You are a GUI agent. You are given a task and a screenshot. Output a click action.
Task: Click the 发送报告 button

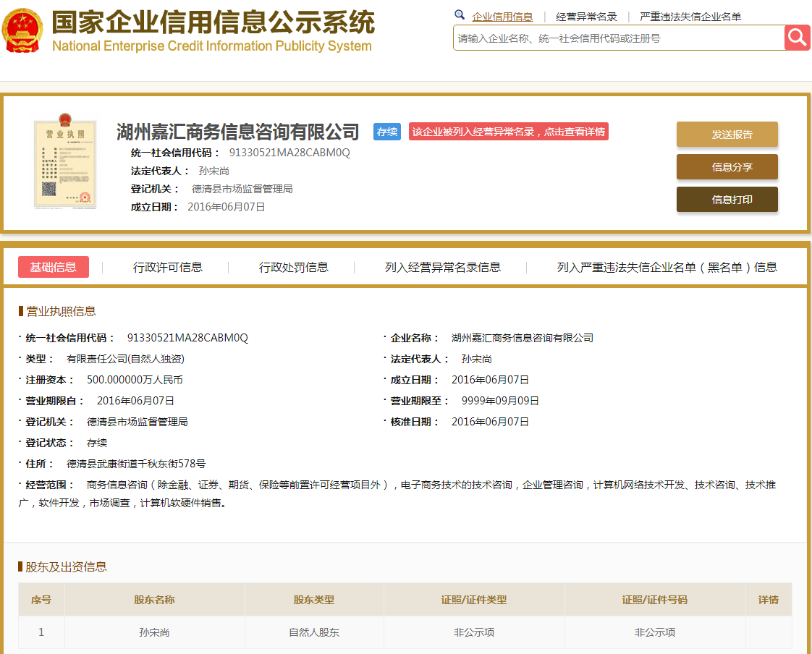click(727, 135)
